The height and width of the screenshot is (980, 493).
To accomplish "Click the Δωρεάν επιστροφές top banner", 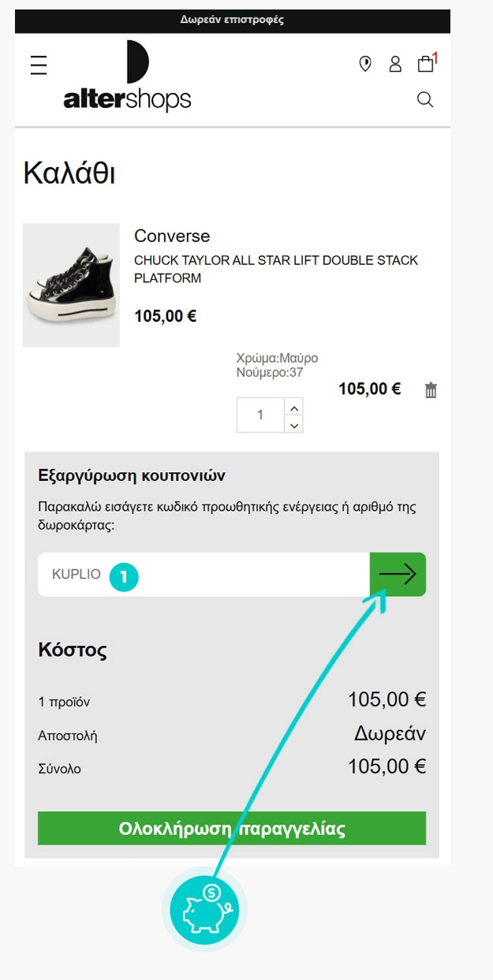I will pos(232,20).
